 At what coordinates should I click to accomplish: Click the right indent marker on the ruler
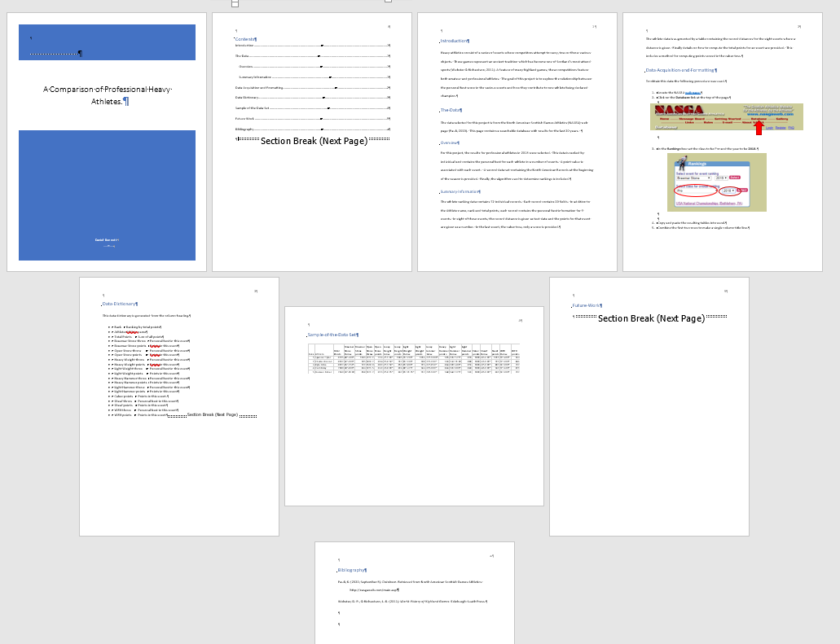click(x=388, y=2)
